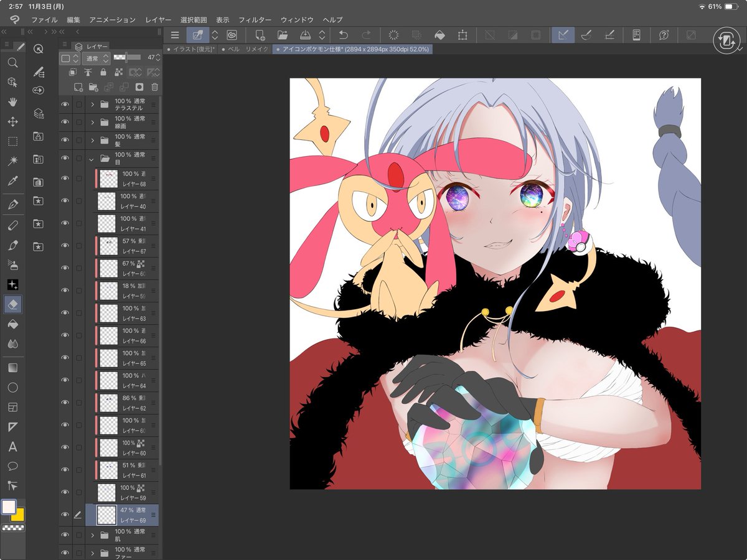Hide the 髪 folder layer
Image resolution: width=747 pixels, height=560 pixels.
pyautogui.click(x=65, y=141)
